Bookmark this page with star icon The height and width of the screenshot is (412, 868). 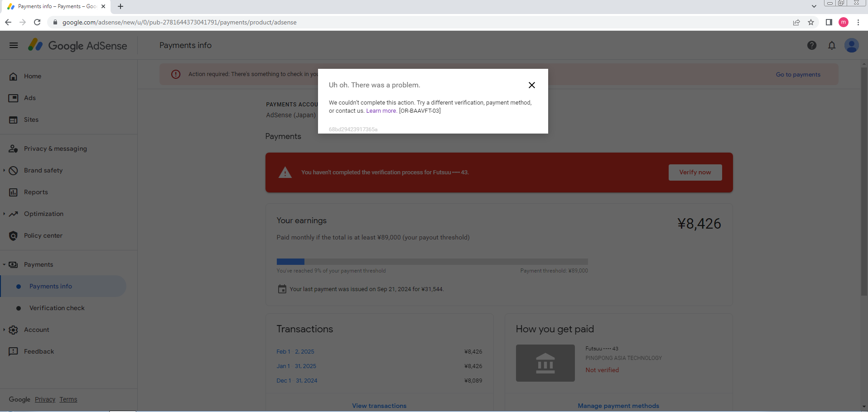click(x=811, y=22)
